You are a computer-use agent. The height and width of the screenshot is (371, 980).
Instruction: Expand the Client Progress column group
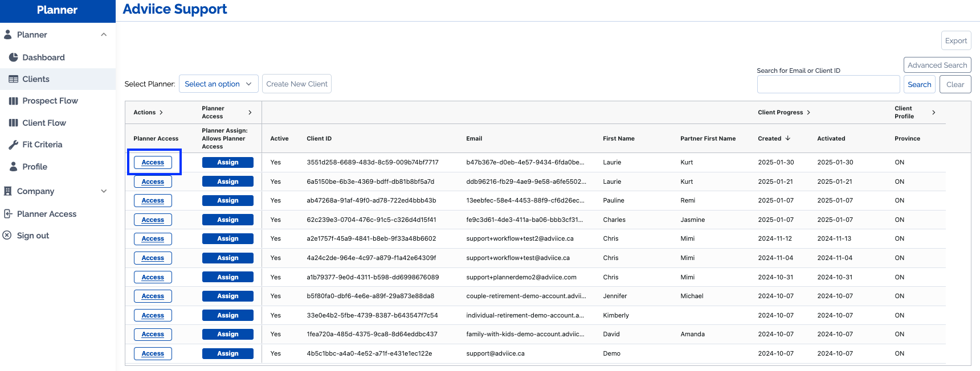[x=808, y=113]
